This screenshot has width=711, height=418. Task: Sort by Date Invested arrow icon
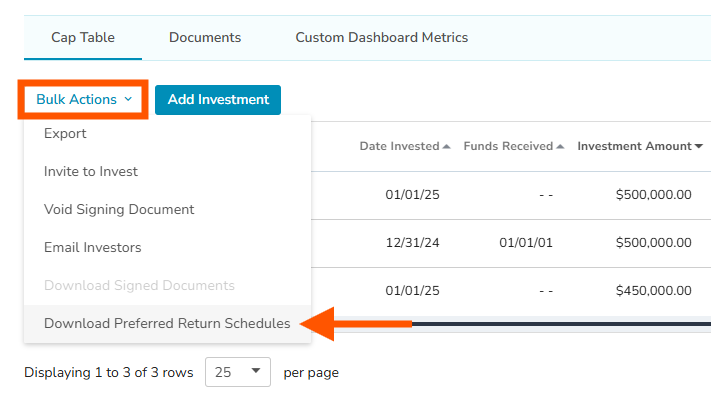click(x=446, y=147)
